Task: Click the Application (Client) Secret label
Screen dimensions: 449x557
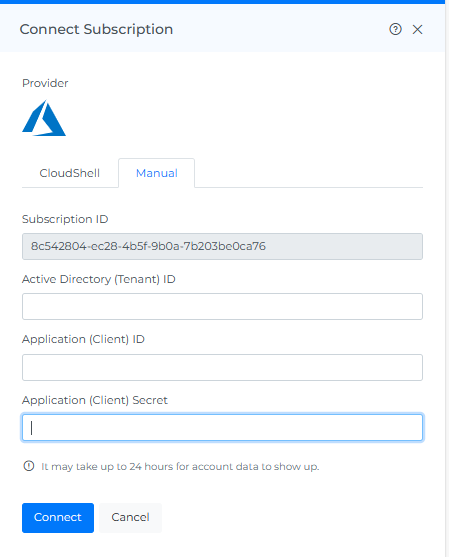Action: pyautogui.click(x=94, y=400)
